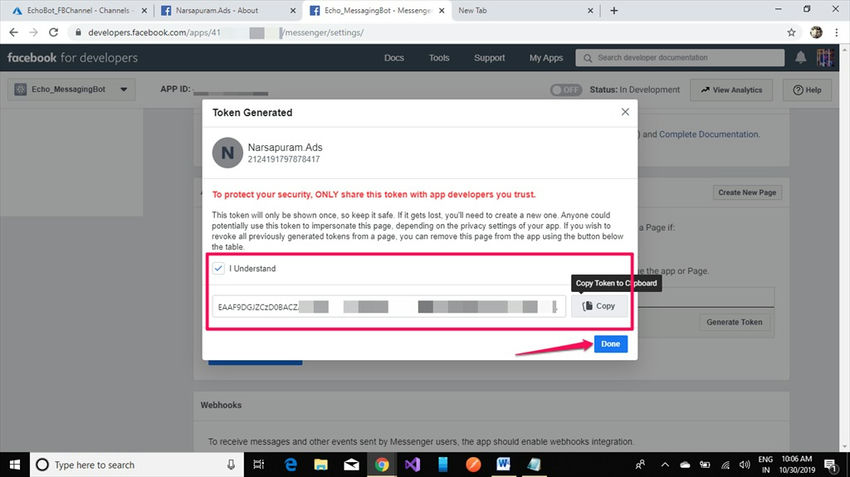Go back in browser
Viewport: 850px width, 477px height.
pos(14,33)
